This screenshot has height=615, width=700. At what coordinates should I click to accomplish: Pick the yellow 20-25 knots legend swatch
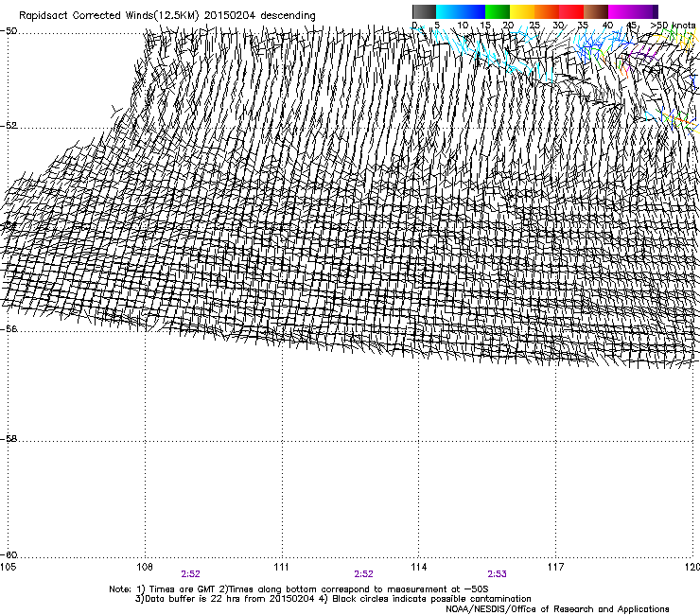click(x=522, y=11)
